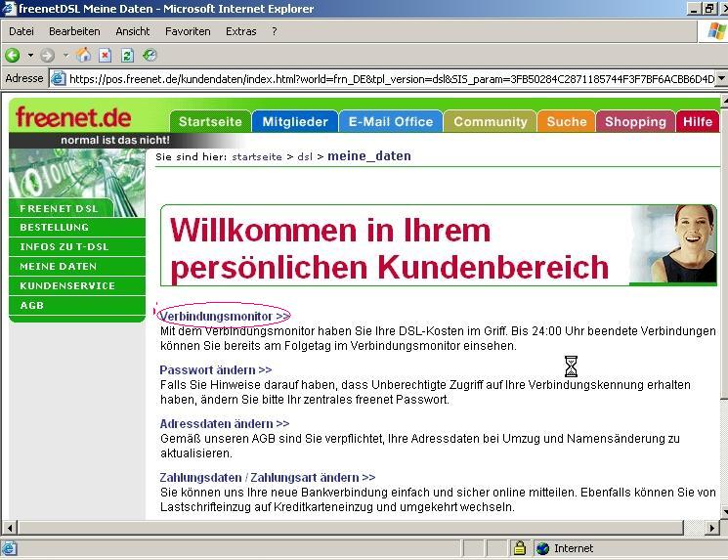Click the Home page icon
This screenshot has height=560, width=728.
click(x=84, y=56)
